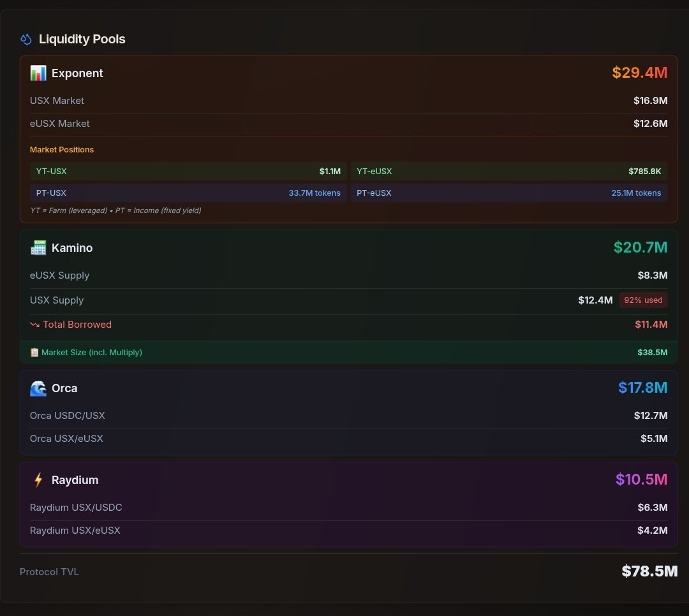Select the USX Market row label
Image resolution: width=689 pixels, height=616 pixels.
click(x=57, y=101)
